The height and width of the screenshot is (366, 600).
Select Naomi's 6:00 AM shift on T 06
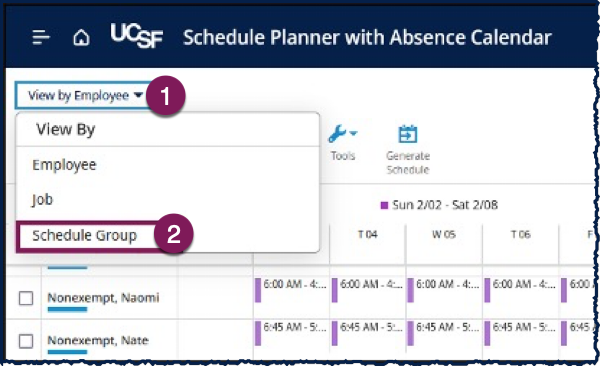coord(520,290)
